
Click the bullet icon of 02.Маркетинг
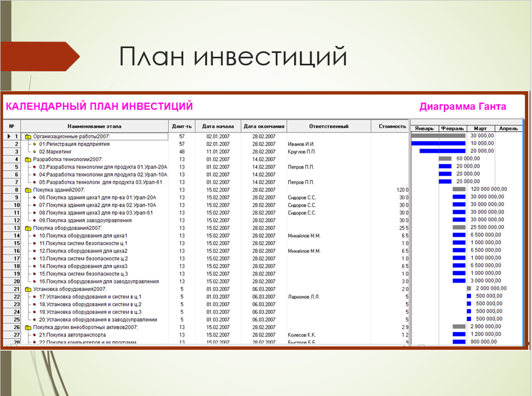(35, 152)
